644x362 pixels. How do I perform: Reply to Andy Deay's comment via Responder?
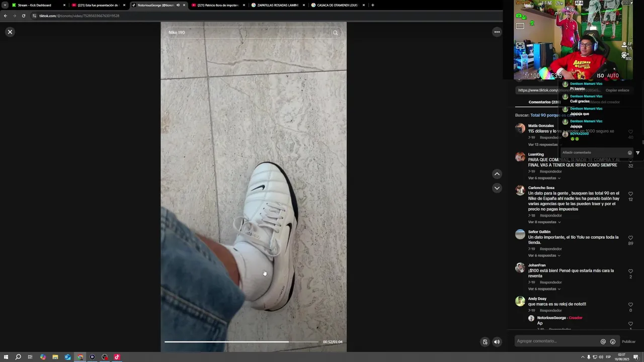tap(551, 311)
